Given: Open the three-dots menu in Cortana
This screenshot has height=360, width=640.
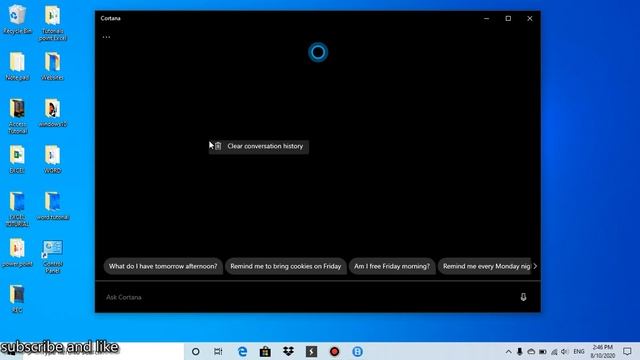Looking at the screenshot, I should click(107, 37).
